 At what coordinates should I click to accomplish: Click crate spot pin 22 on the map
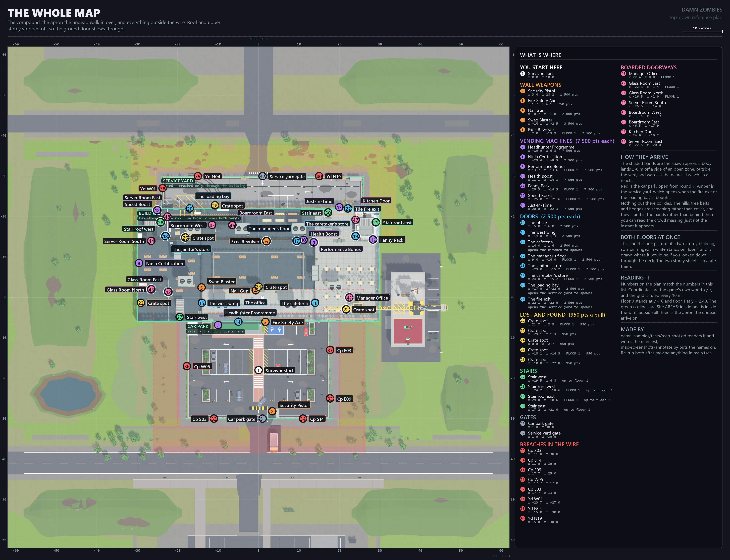click(x=346, y=309)
